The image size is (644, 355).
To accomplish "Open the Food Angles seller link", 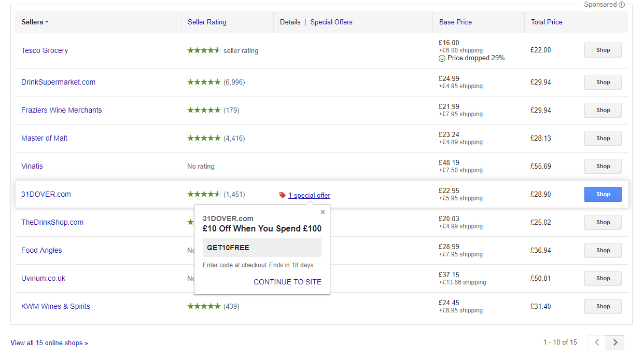I will 41,250.
